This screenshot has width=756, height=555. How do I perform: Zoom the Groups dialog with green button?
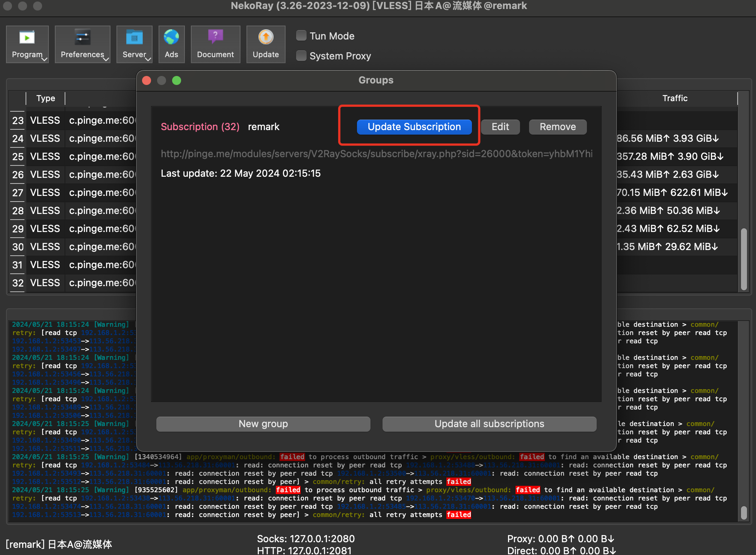click(x=177, y=80)
